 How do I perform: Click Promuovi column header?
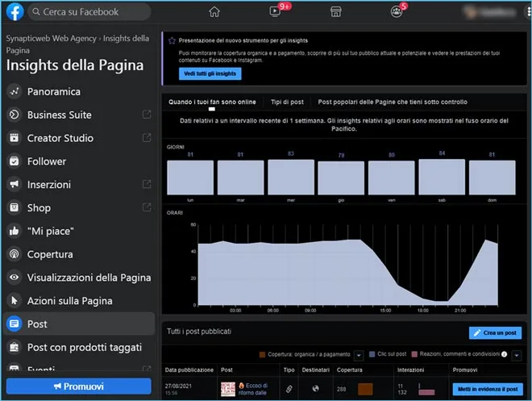click(x=465, y=370)
